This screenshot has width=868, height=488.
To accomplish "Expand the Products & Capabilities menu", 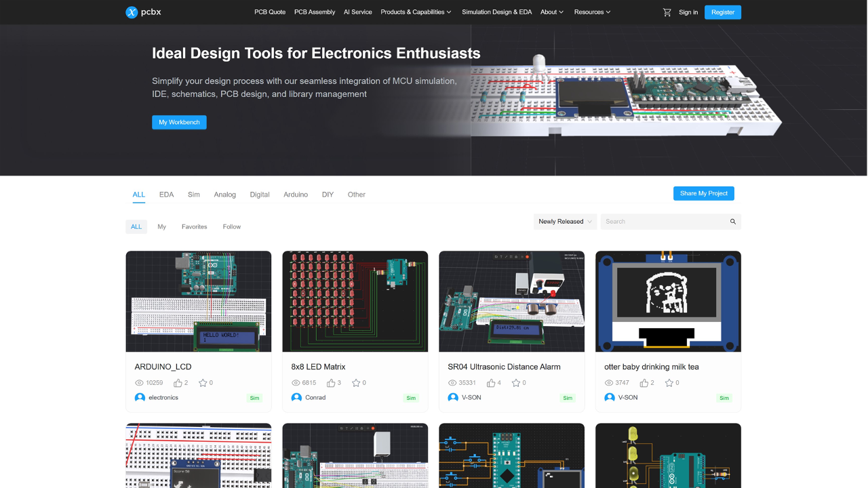I will (416, 12).
